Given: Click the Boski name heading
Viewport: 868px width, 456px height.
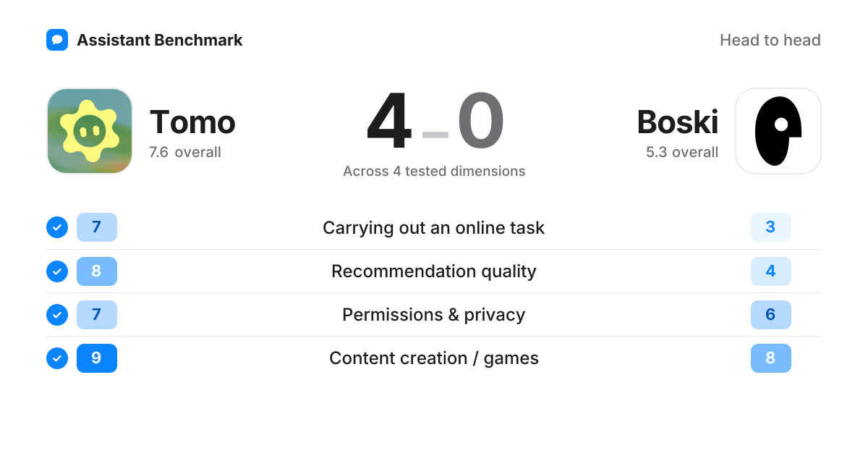Looking at the screenshot, I should tap(678, 122).
